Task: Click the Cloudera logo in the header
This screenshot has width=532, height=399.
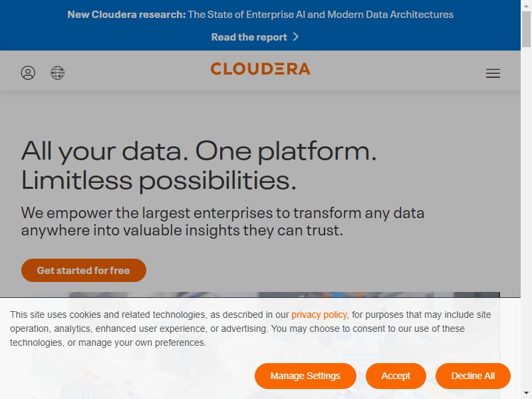Action: click(260, 68)
